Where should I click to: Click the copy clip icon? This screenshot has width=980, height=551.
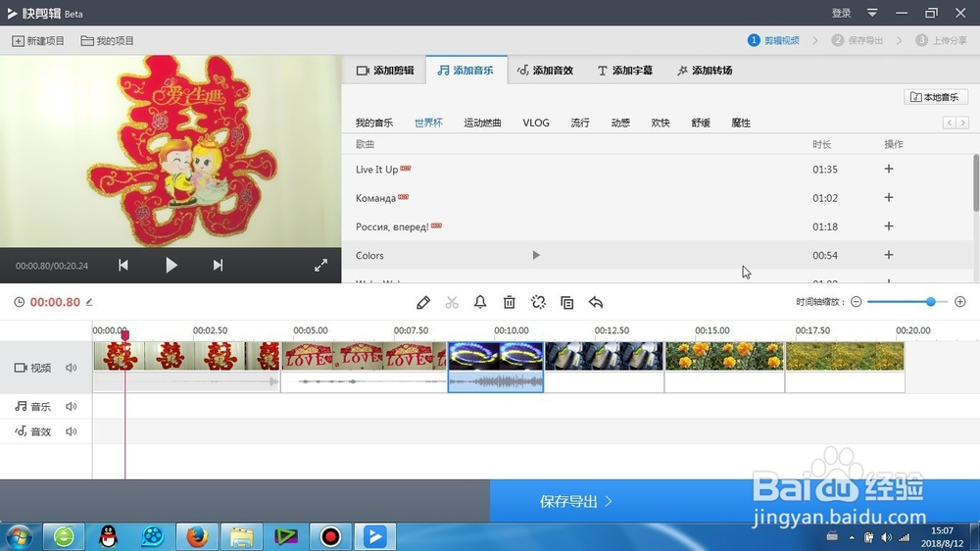point(566,303)
